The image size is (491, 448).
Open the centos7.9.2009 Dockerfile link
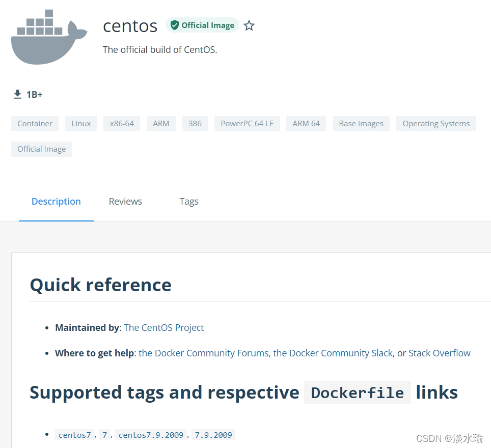[151, 435]
